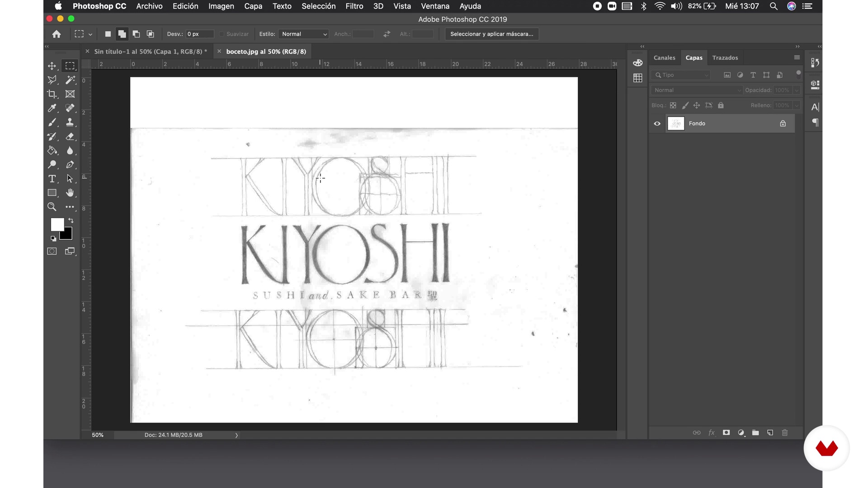Select the Type tool

click(x=52, y=178)
